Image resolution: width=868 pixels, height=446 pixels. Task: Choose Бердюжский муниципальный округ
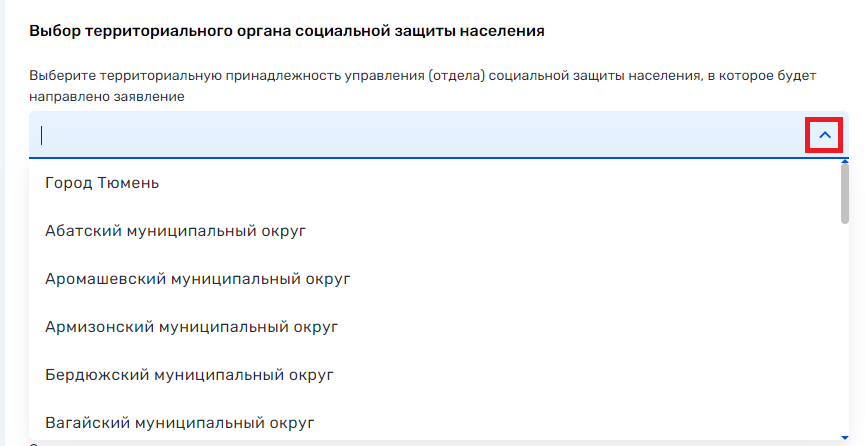tap(189, 375)
